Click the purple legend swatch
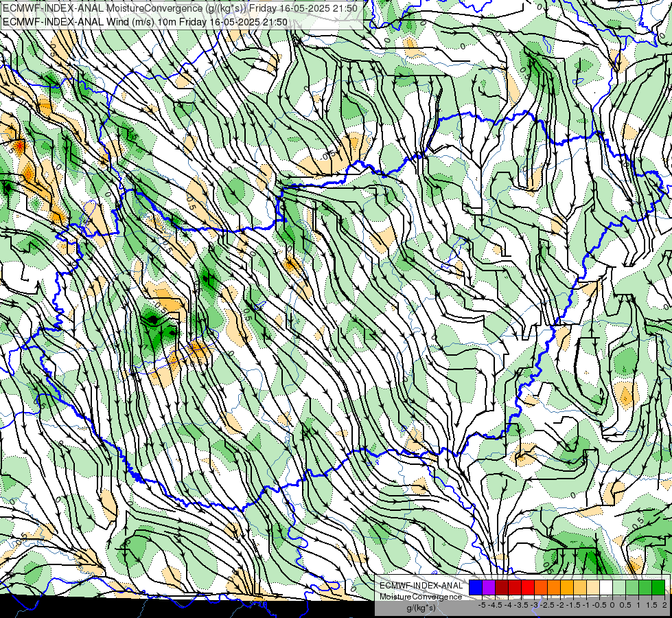The height and width of the screenshot is (618, 672). coord(489,587)
